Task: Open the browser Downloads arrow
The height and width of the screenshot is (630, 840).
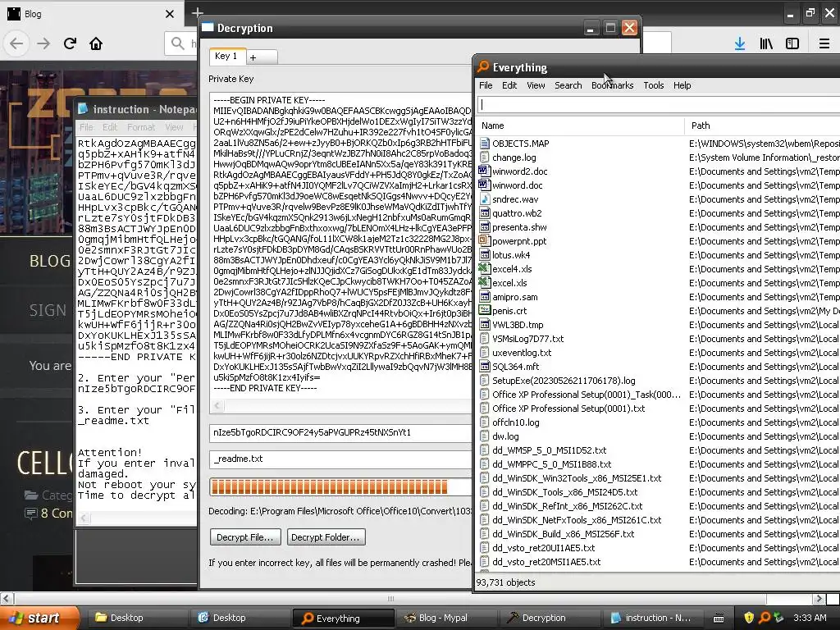Action: coord(740,43)
